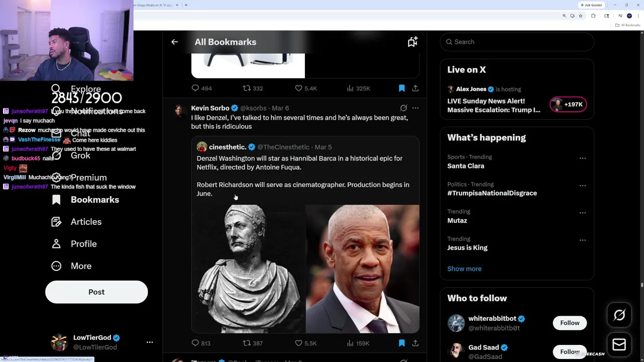Viewport: 644px width, 362px height.
Task: Join the +197K listeners live space
Action: point(568,105)
